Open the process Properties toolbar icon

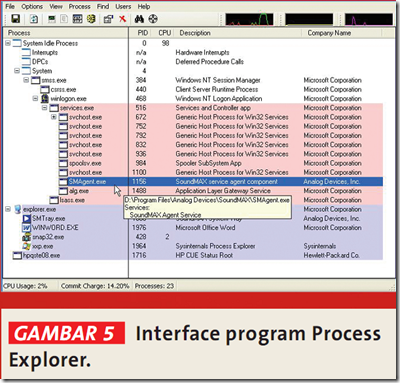[108, 19]
